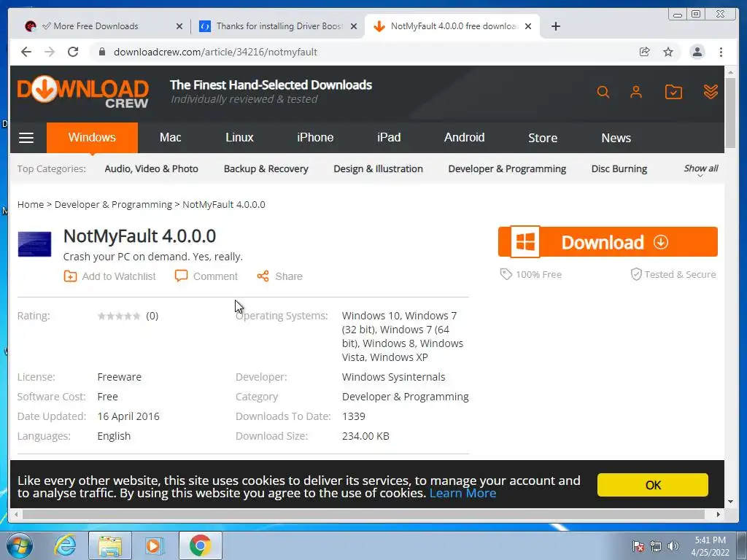
Task: Click the taskbar clock showing 5:41 PM
Action: coord(710,546)
